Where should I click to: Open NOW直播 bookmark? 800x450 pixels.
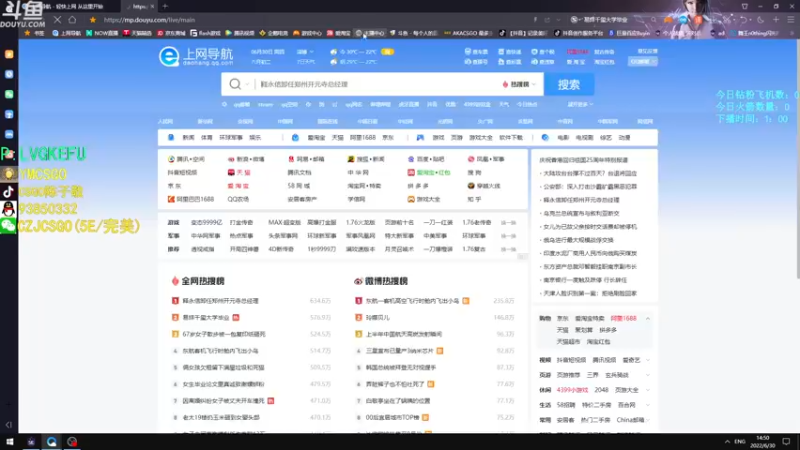coord(102,33)
